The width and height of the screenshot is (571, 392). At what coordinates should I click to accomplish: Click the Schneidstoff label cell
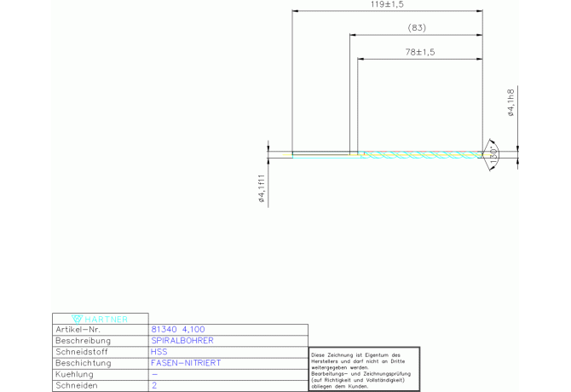(x=83, y=351)
